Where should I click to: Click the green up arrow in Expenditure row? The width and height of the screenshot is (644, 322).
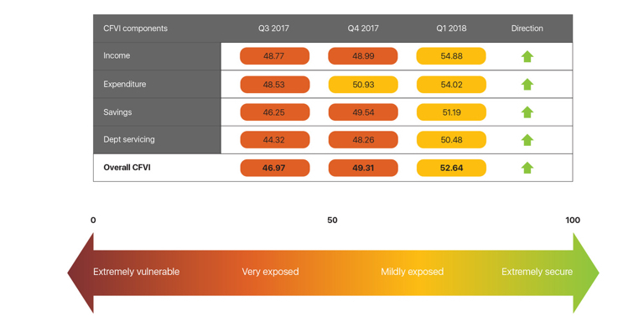tap(527, 84)
